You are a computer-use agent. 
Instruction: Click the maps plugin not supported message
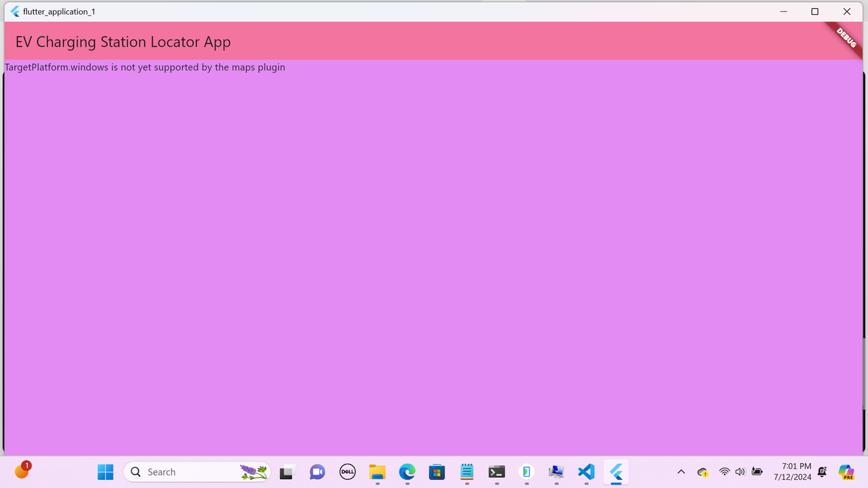click(x=145, y=67)
